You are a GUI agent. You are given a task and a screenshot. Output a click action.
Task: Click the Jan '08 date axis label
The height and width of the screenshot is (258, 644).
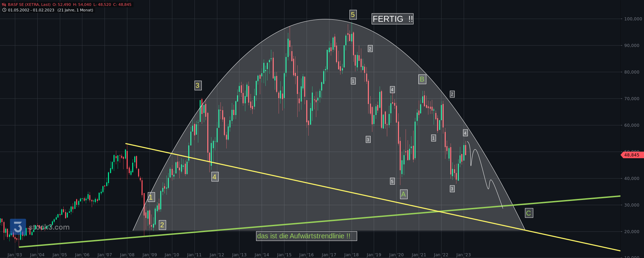click(x=127, y=255)
